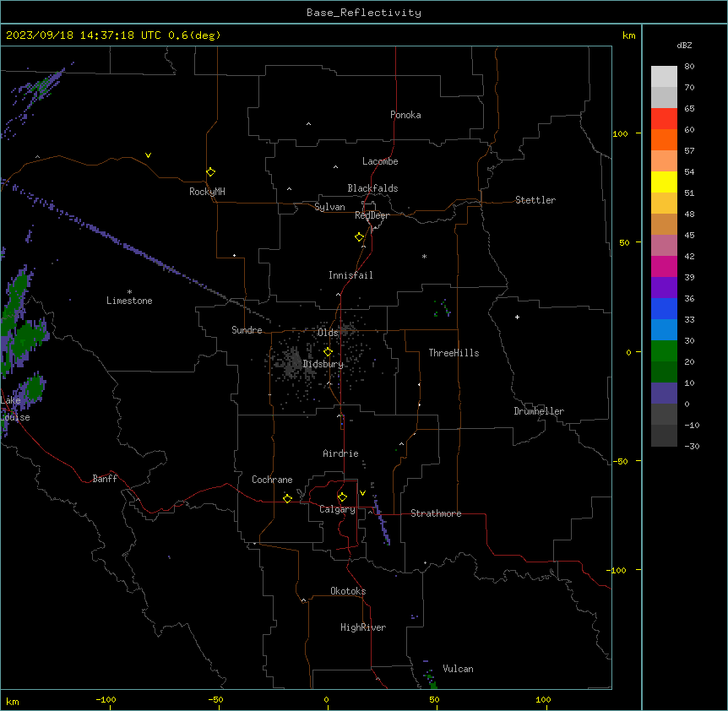Click the yellow diamond marker below Cochrane
This screenshot has width=728, height=711.
pos(287,498)
